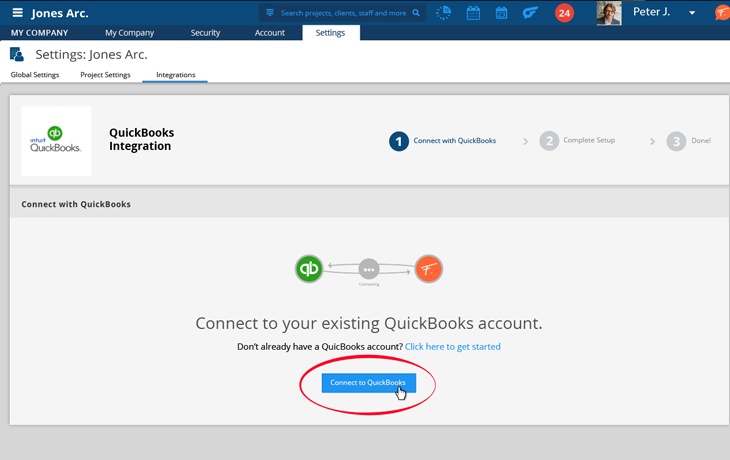Open the calendar date 23 icon
This screenshot has height=460, width=730.
501,13
